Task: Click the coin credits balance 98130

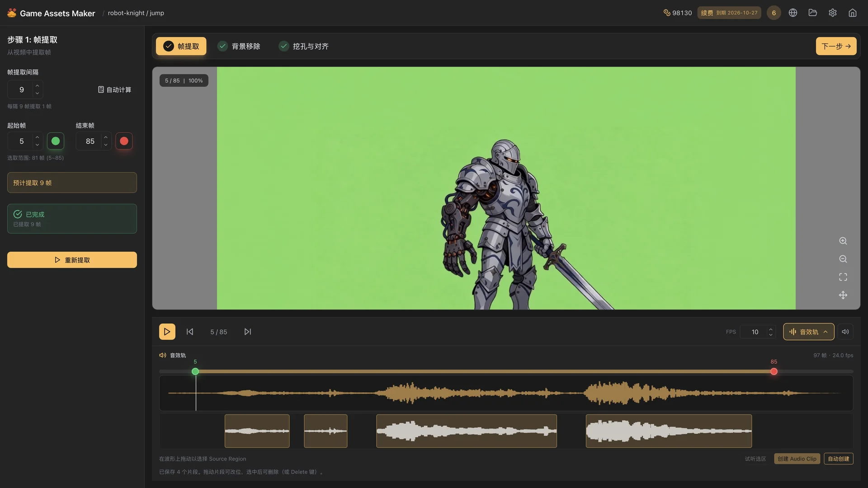Action: pos(677,13)
